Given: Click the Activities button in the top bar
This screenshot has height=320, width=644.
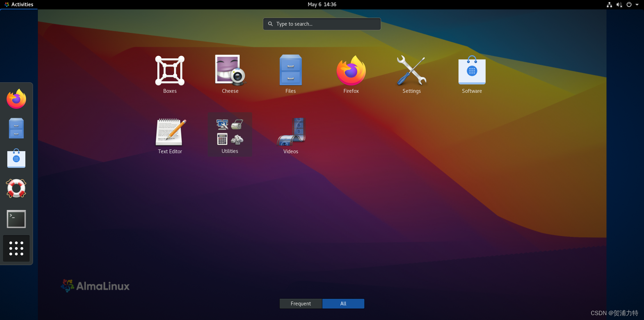Looking at the screenshot, I should pos(19,5).
